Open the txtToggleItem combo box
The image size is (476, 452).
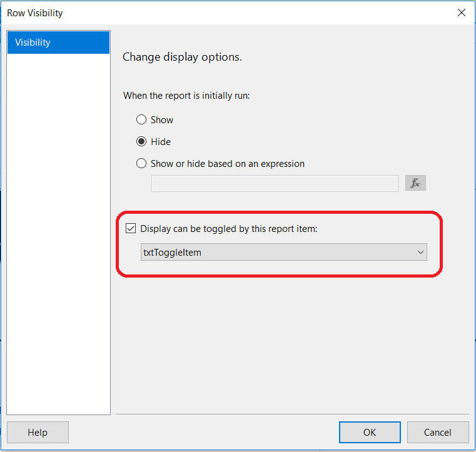(x=275, y=253)
